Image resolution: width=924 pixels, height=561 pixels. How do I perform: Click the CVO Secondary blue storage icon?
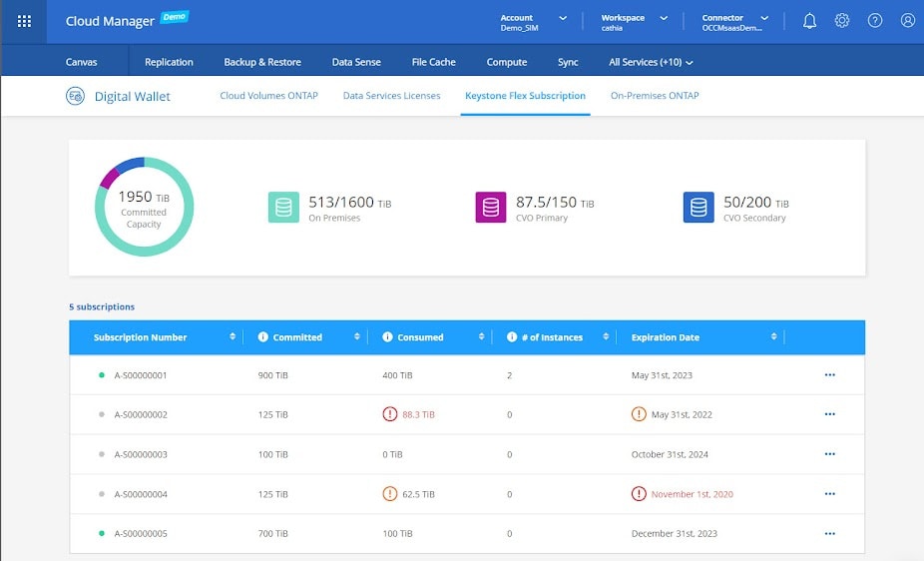pos(698,208)
